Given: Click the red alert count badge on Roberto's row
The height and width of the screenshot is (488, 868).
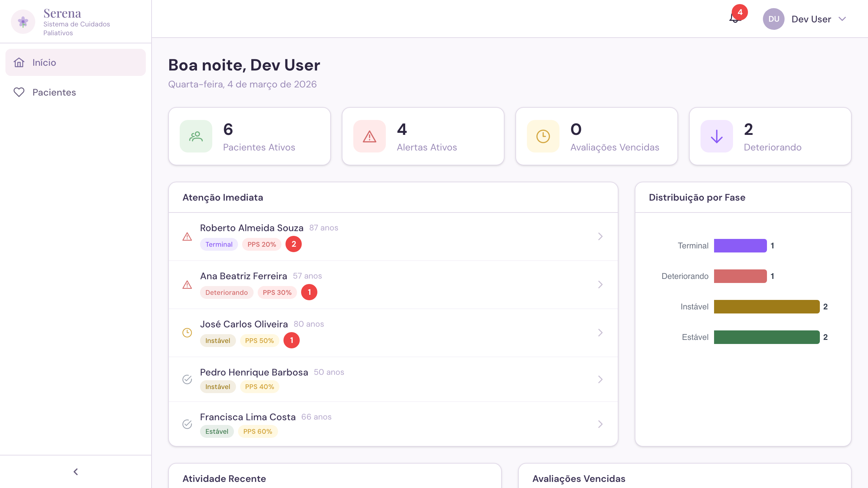Looking at the screenshot, I should [294, 244].
